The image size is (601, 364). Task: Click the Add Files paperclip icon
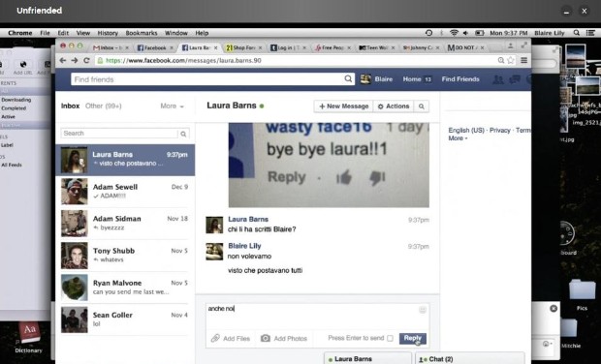pos(215,339)
